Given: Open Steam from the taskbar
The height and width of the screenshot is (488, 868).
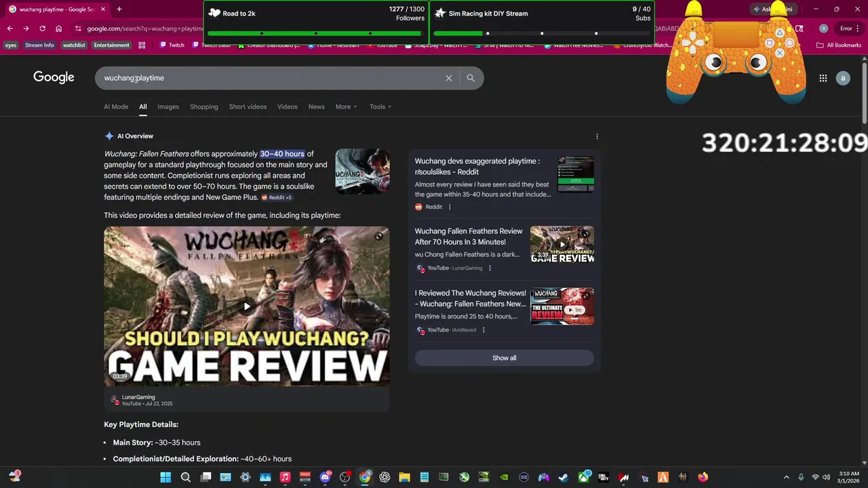Looking at the screenshot, I should (x=564, y=477).
